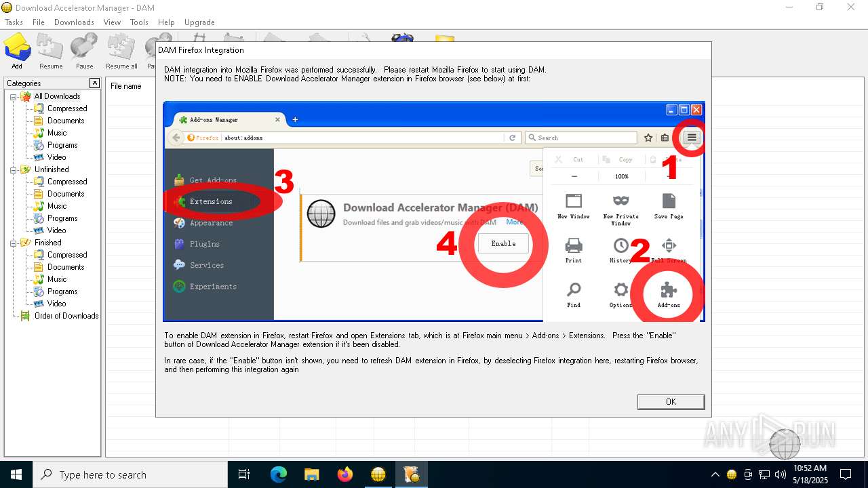
Task: Click the Pause toolbar icon
Action: click(85, 52)
